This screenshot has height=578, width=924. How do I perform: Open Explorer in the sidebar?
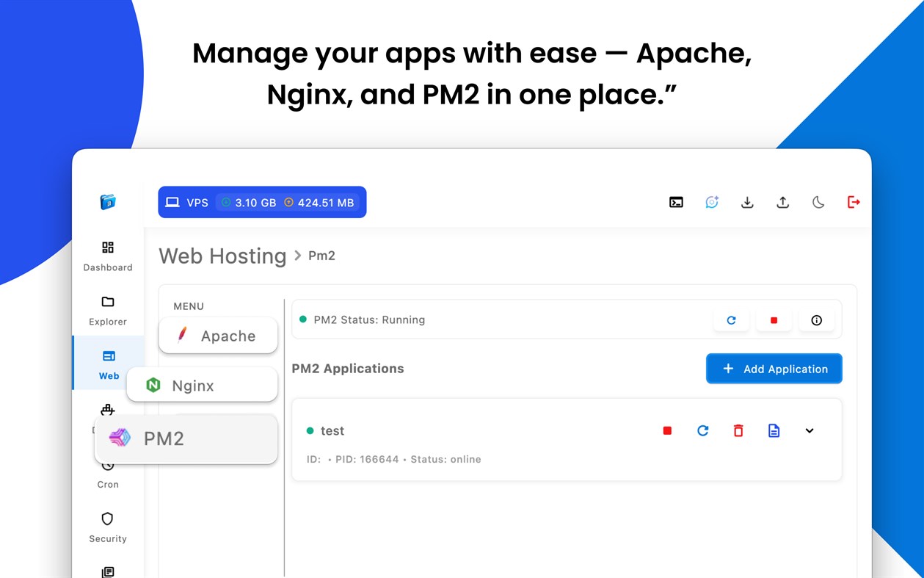tap(108, 311)
